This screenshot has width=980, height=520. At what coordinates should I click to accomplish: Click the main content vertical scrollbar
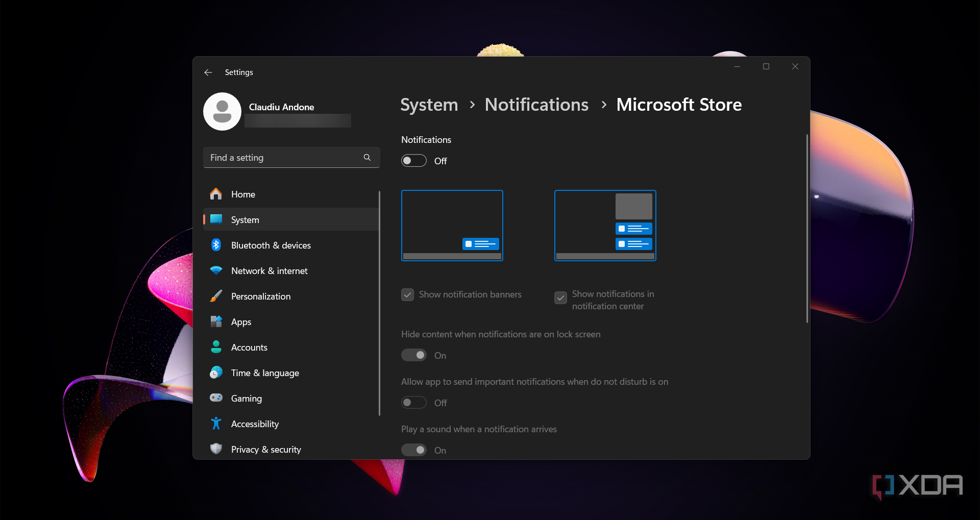(807, 229)
